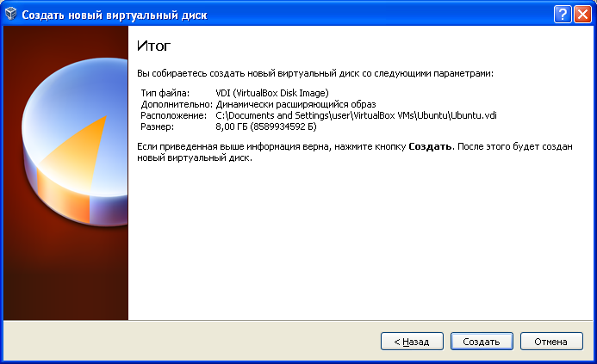Image resolution: width=597 pixels, height=364 pixels.
Task: Click the Ubuntu.vdi location path
Action: click(x=356, y=115)
